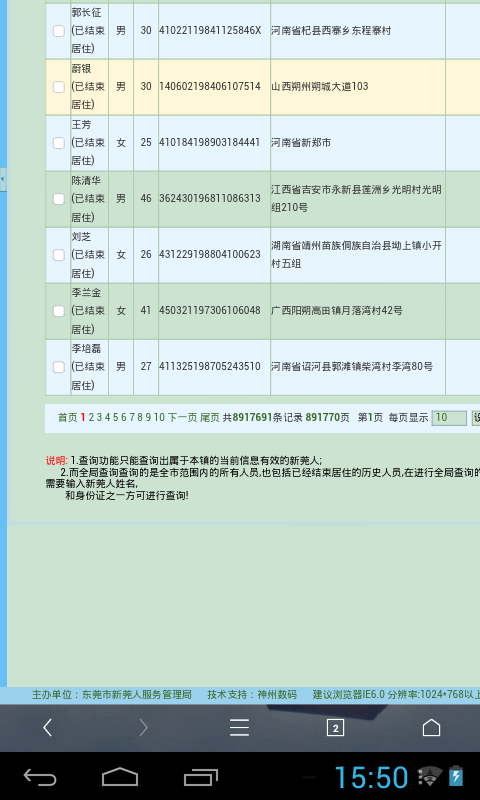Viewport: 480px width, 800px height.
Task: Go to page 4 link
Action: [108, 418]
